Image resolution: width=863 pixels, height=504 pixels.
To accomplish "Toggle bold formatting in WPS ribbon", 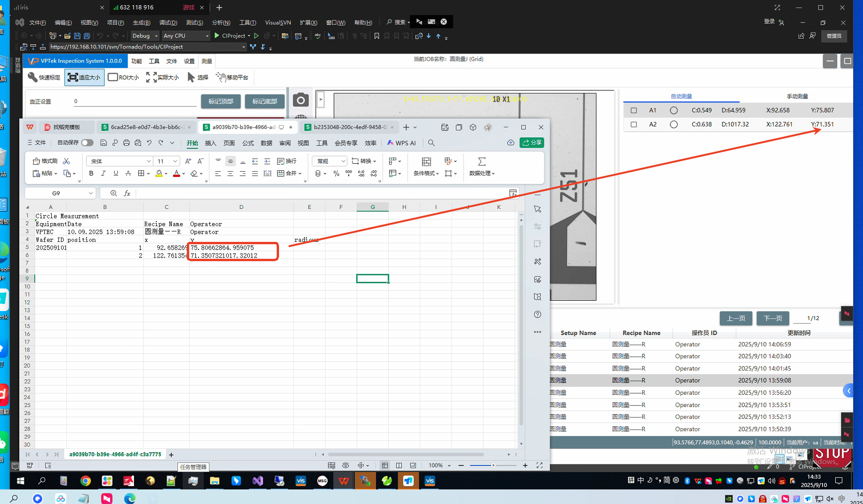I will (x=91, y=174).
